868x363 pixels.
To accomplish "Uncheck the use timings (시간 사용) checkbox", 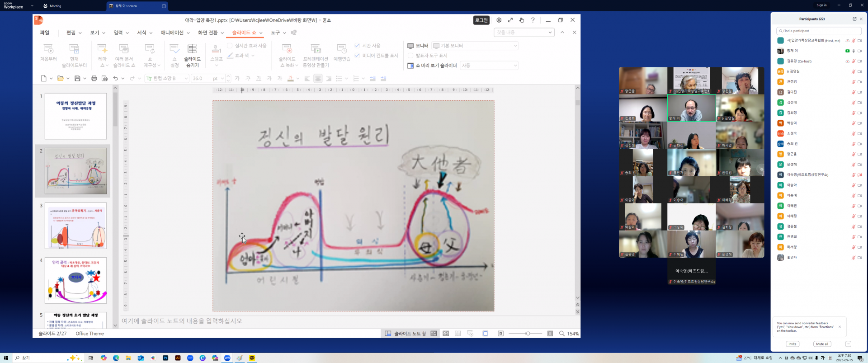I will click(357, 46).
